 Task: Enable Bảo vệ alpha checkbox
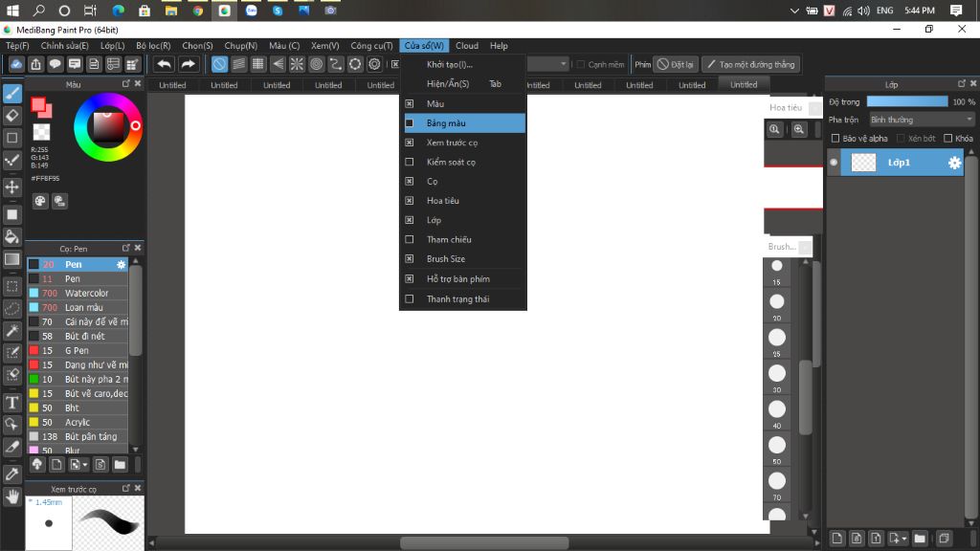click(x=835, y=138)
